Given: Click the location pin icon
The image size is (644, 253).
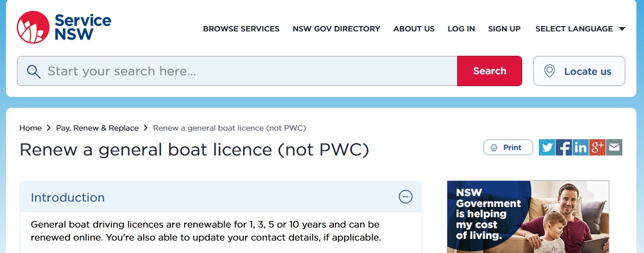Looking at the screenshot, I should click(549, 71).
